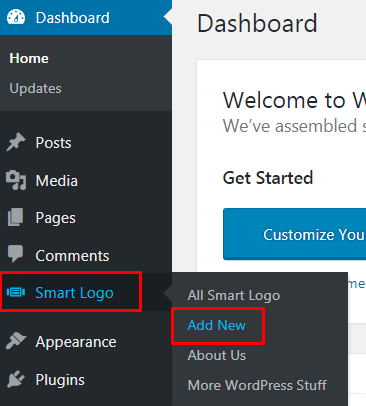
Task: Open More WordPress Stuff in the flyout
Action: pos(257,385)
